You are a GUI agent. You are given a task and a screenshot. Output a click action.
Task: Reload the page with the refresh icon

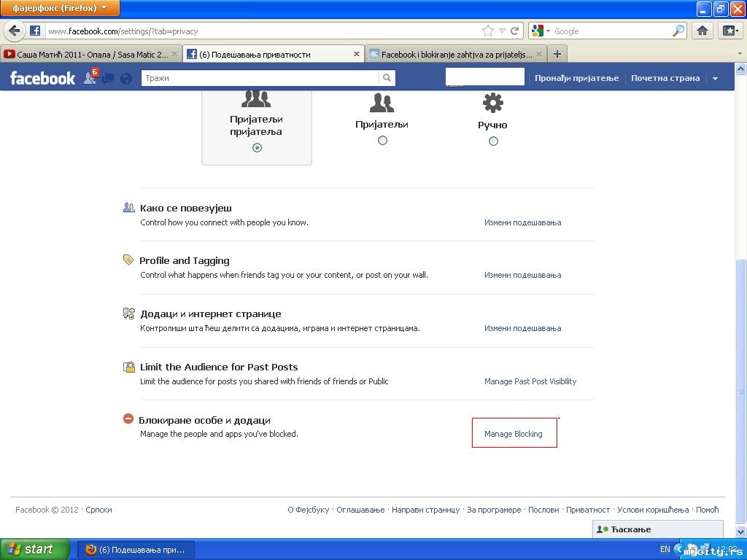514,31
